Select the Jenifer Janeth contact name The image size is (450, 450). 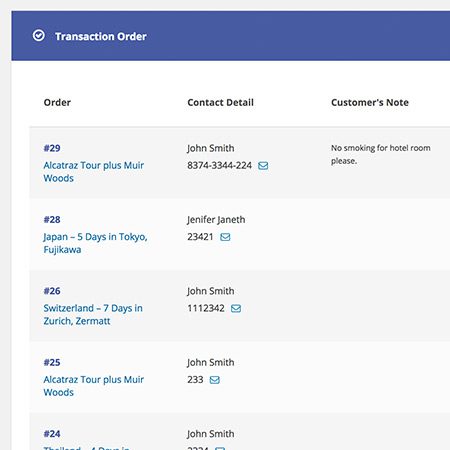click(216, 220)
